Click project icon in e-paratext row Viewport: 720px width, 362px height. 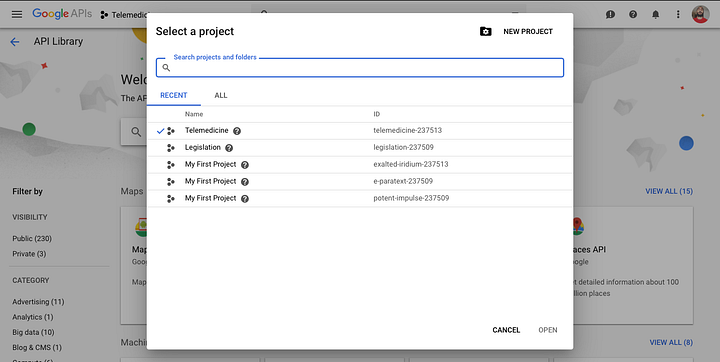171,182
